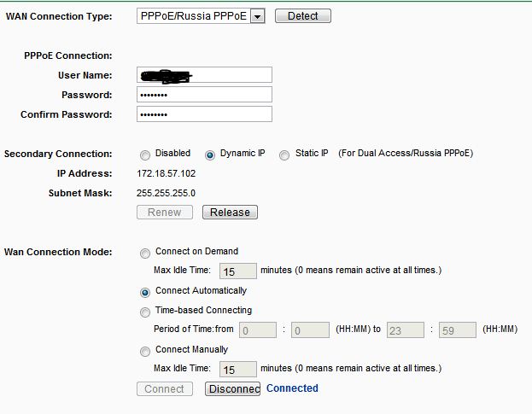
Task: Click the Confirm Password field
Action: click(204, 114)
